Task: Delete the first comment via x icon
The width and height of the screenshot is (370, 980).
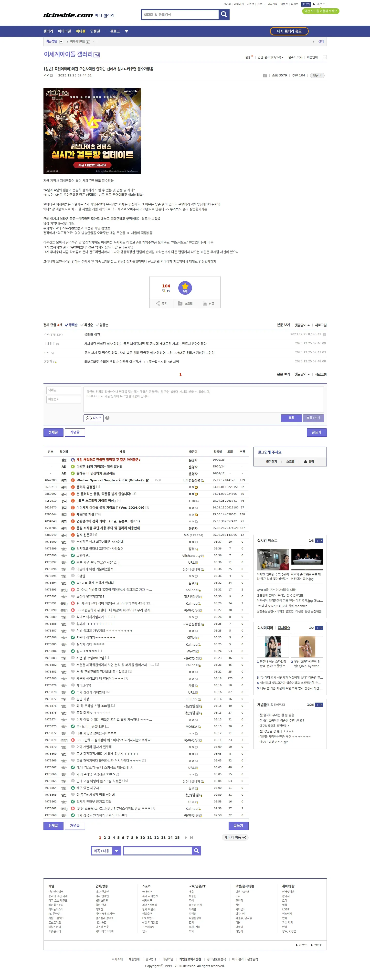Action: pyautogui.click(x=324, y=335)
